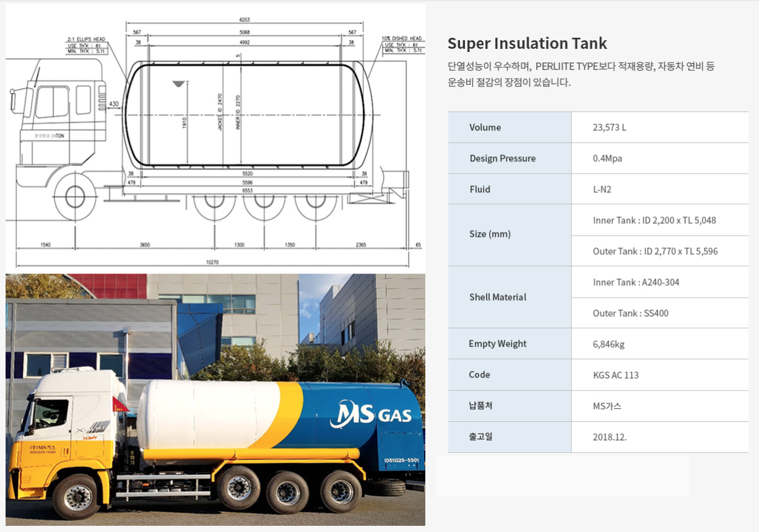Viewport: 759px width, 532px height.
Task: Click the 6,846kg empty weight value
Action: [609, 344]
